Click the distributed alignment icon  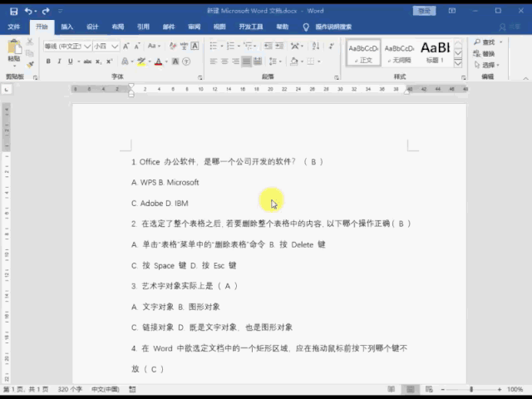tap(258, 62)
